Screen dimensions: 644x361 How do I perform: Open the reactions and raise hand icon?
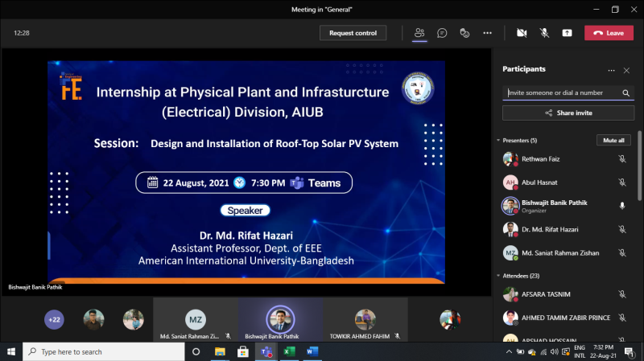464,33
